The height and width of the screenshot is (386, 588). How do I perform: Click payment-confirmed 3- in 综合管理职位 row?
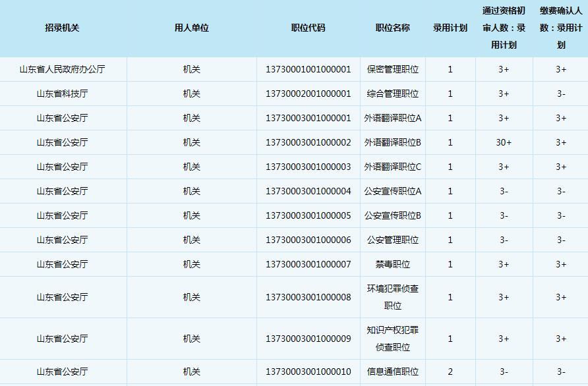(561, 94)
